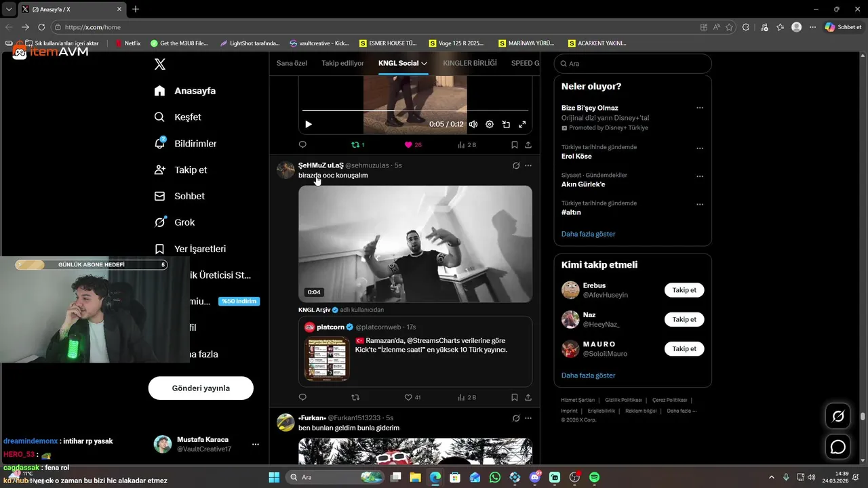This screenshot has height=488, width=868.
Task: Open the quoted platcorn post
Action: pos(415,351)
